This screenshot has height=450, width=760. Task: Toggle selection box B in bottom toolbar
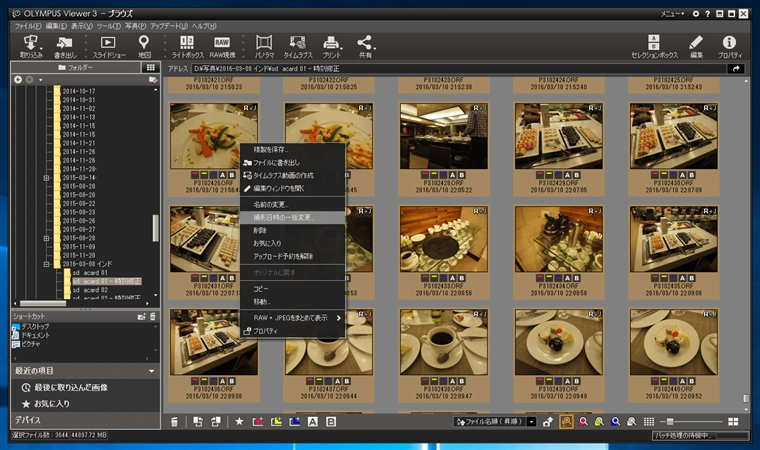point(331,422)
